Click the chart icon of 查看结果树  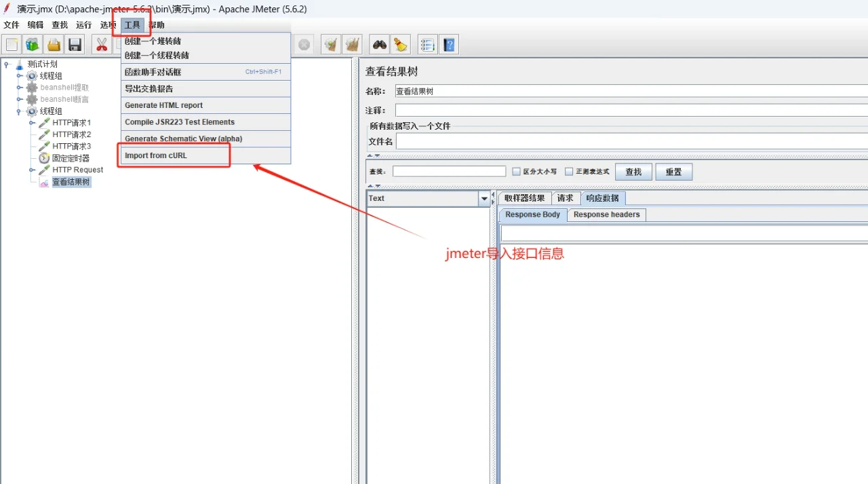(x=44, y=182)
